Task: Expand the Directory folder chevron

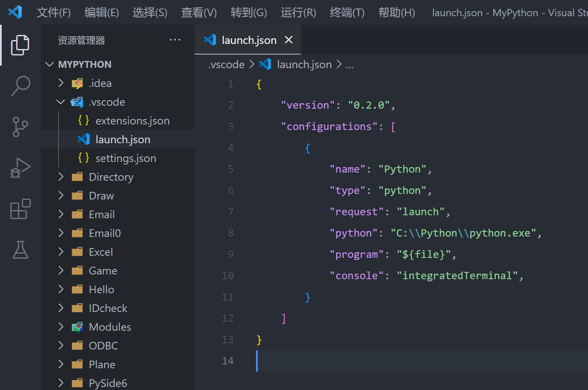Action: coord(61,177)
